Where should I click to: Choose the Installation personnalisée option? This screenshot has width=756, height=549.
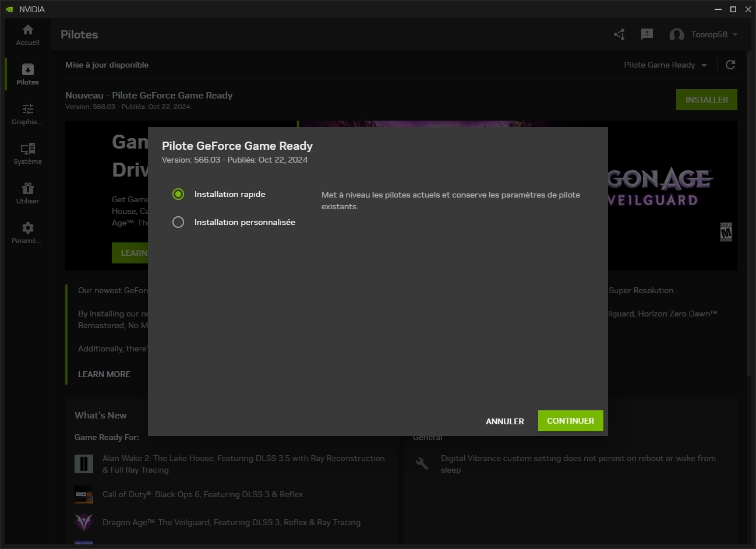click(x=178, y=222)
